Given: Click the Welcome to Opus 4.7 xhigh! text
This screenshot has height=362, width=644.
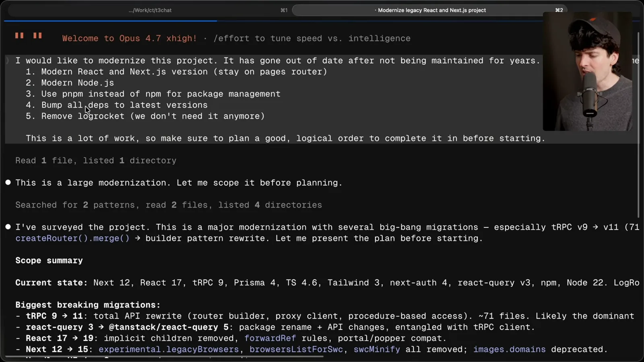Looking at the screenshot, I should (x=129, y=38).
